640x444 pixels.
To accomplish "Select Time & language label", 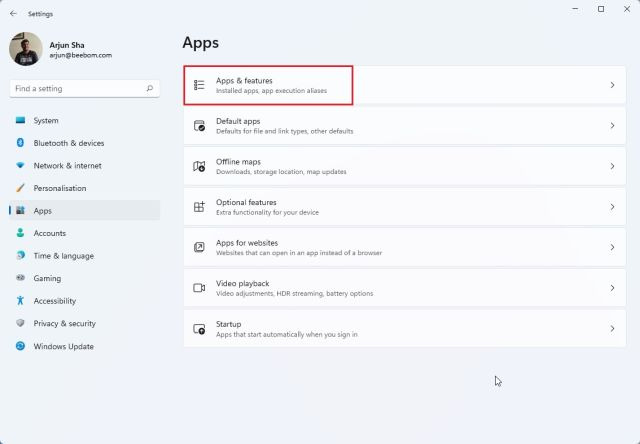I will (x=64, y=256).
